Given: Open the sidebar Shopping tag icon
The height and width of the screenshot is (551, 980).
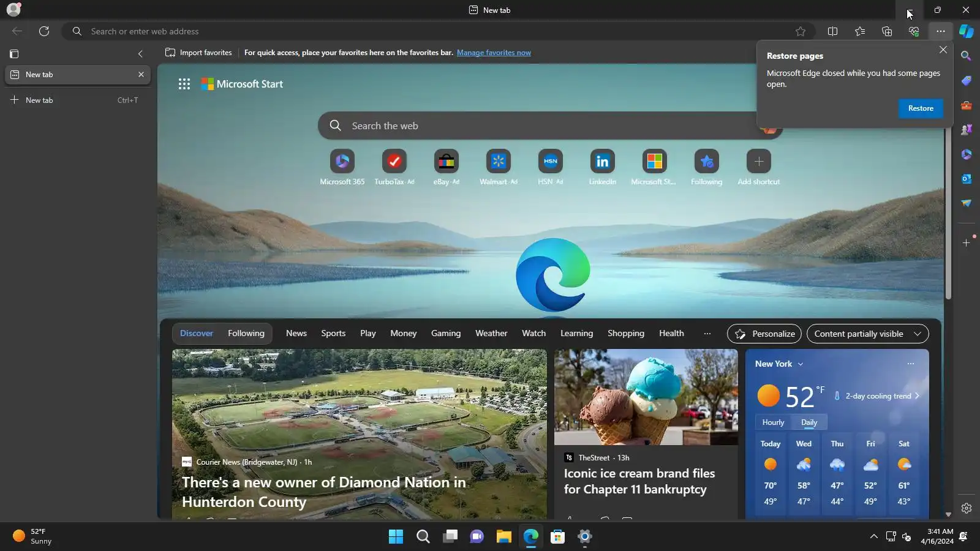Looking at the screenshot, I should click(967, 81).
